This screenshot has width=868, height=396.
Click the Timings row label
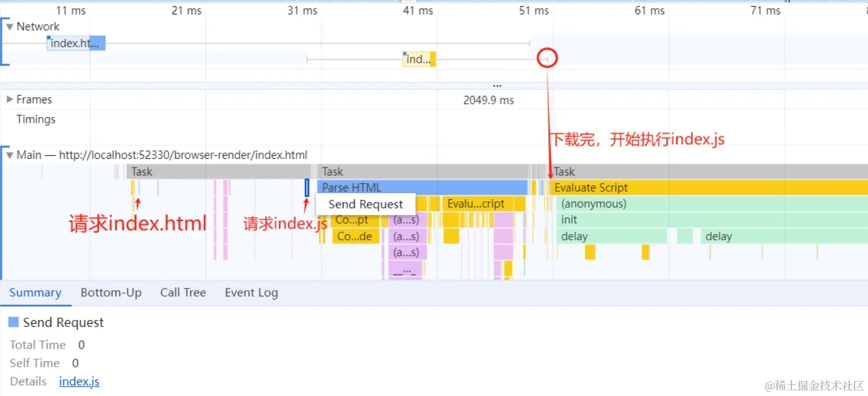(x=36, y=120)
